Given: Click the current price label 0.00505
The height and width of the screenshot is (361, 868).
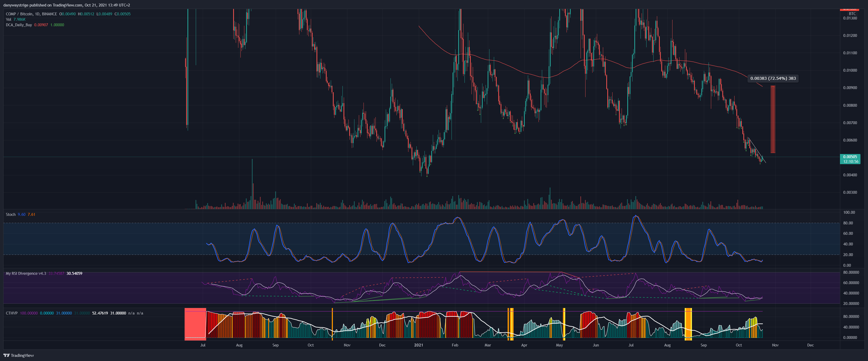Looking at the screenshot, I should click(x=850, y=157).
